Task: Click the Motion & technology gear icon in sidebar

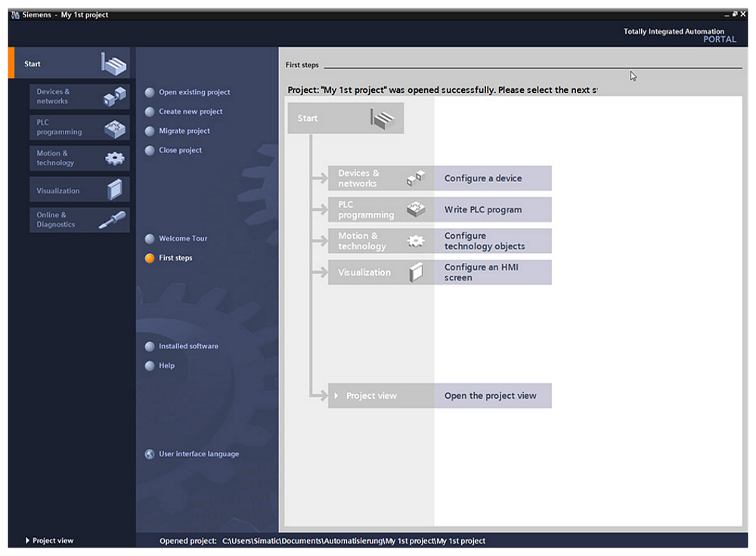Action: coord(115,158)
